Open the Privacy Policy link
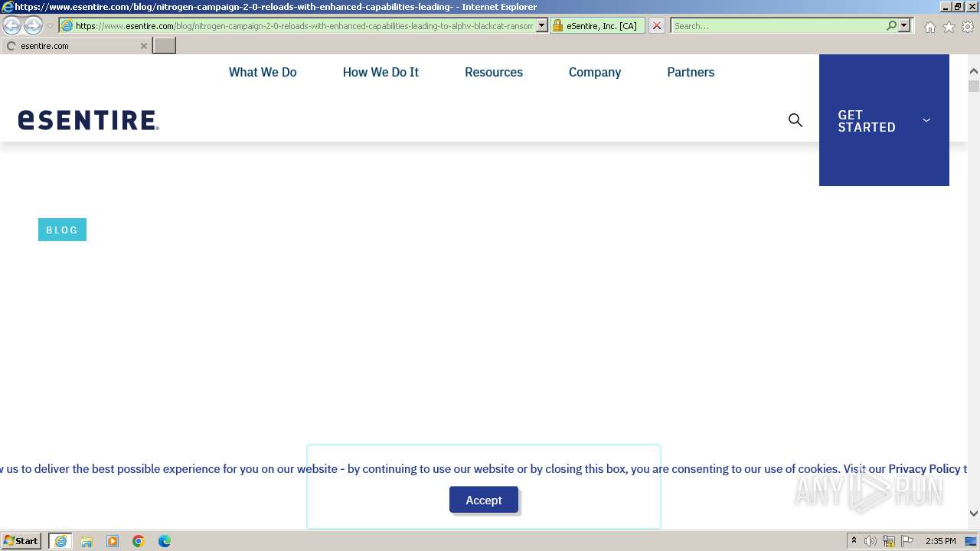 [x=924, y=469]
